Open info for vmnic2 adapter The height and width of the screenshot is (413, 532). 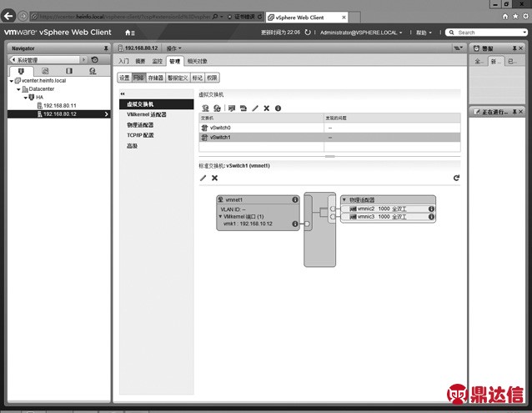click(431, 209)
